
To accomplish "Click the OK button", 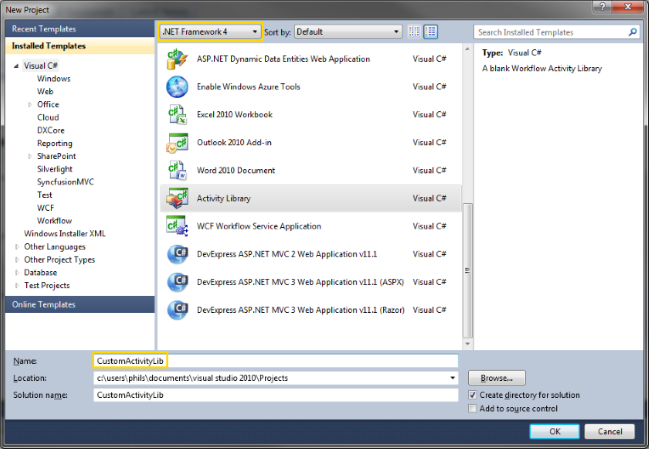I will pos(555,432).
